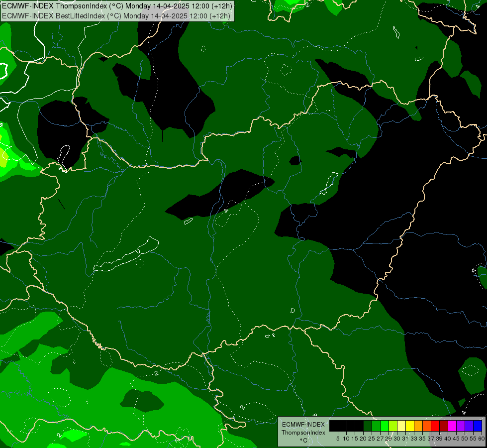Viewport: 487px width, 448px height.
Task: Click the °C unit label in legend
Action: click(x=303, y=441)
